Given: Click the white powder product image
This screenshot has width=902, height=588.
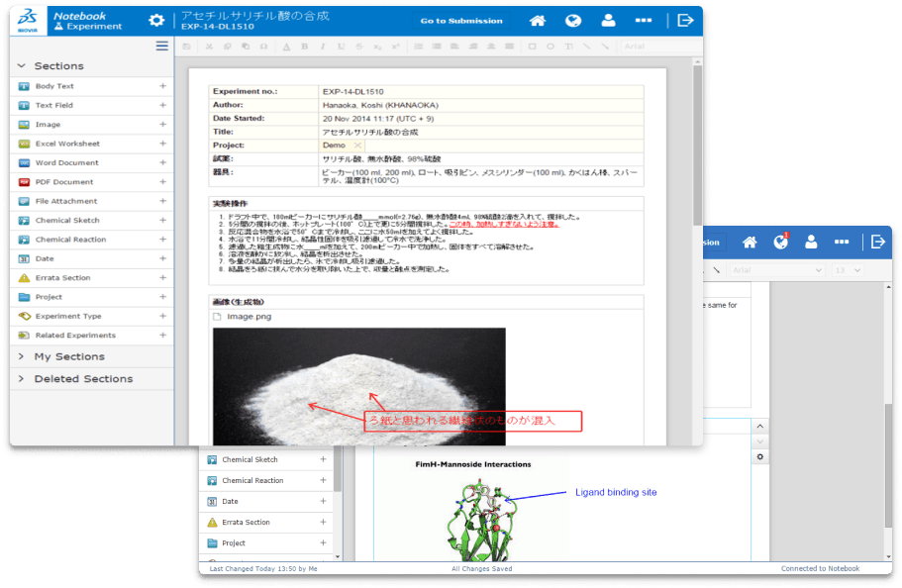Looking at the screenshot, I should point(359,386).
